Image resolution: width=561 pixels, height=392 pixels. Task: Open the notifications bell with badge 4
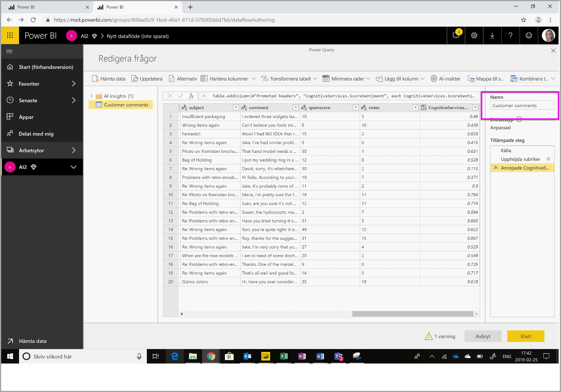pos(456,36)
